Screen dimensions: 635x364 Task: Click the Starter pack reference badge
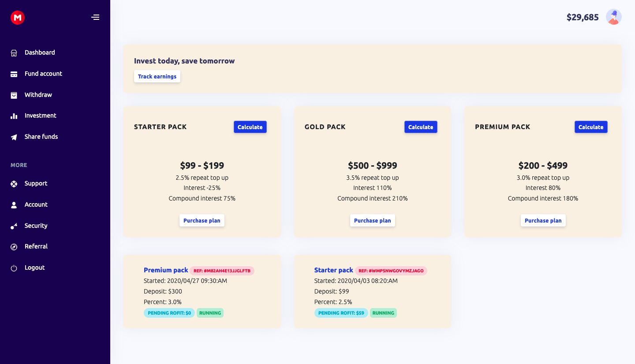click(391, 271)
